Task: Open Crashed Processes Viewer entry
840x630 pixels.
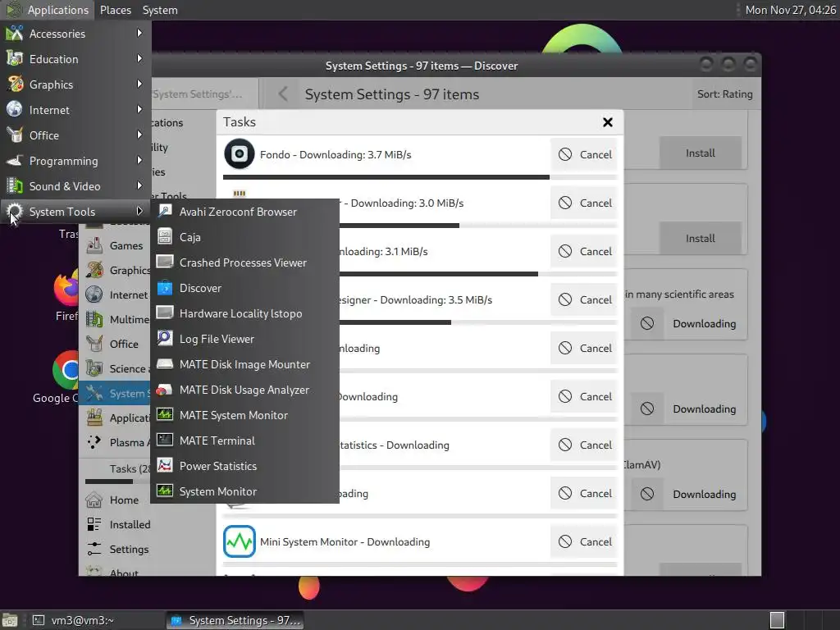Action: [x=244, y=262]
